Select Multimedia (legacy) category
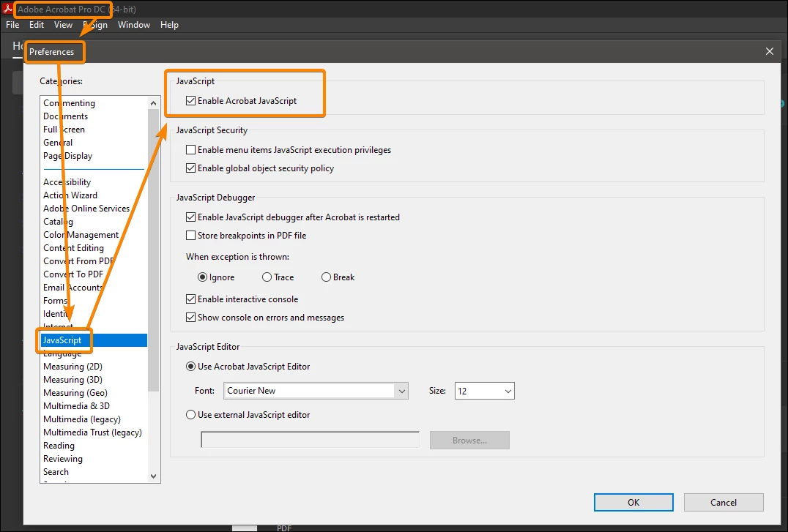The image size is (788, 532). [82, 419]
